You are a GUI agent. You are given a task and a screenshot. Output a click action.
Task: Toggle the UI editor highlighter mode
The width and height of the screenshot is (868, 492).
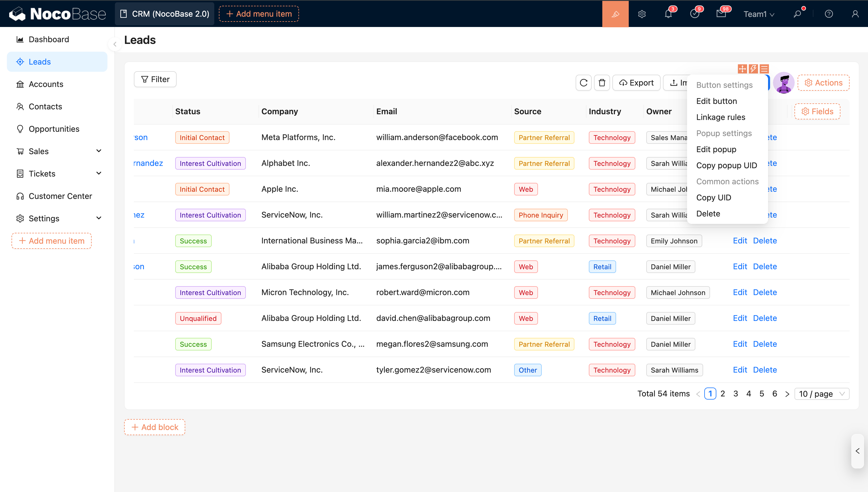[615, 14]
